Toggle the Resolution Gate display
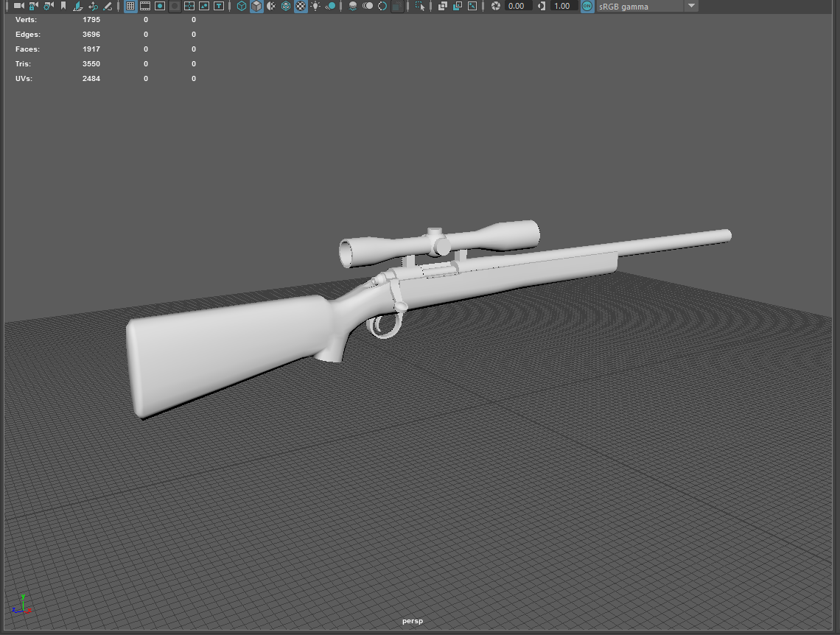The height and width of the screenshot is (635, 840). (160, 6)
